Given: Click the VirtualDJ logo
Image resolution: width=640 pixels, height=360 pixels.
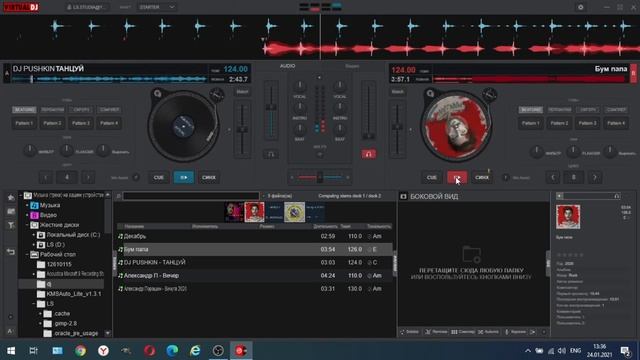Looking at the screenshot, I should point(21,7).
